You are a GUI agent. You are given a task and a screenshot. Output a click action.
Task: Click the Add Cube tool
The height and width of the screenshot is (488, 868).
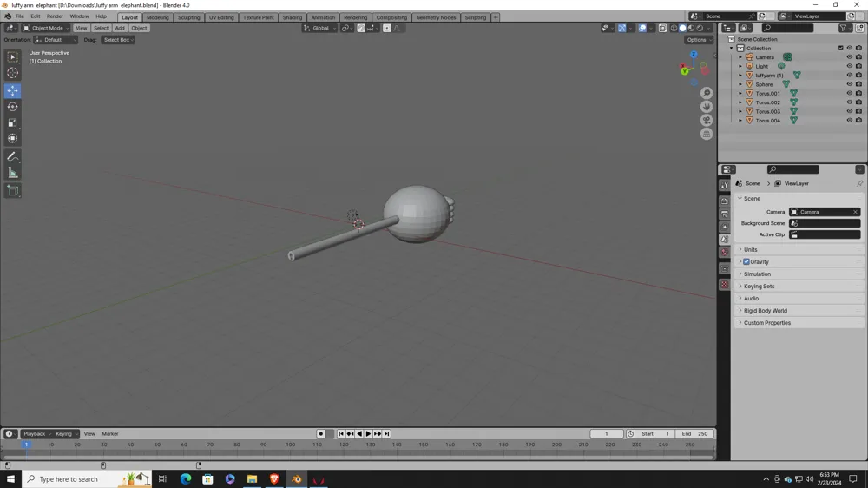[13, 190]
